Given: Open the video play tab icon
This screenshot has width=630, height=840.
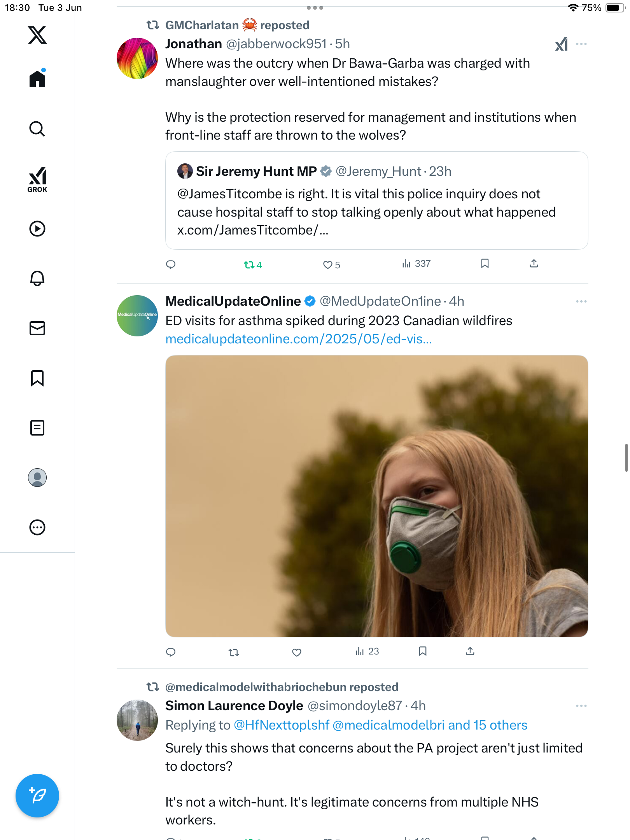Looking at the screenshot, I should pyautogui.click(x=37, y=229).
